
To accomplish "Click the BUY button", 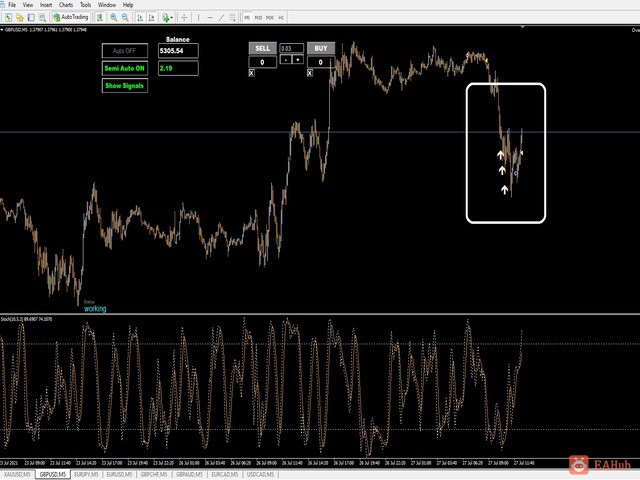I will point(321,48).
